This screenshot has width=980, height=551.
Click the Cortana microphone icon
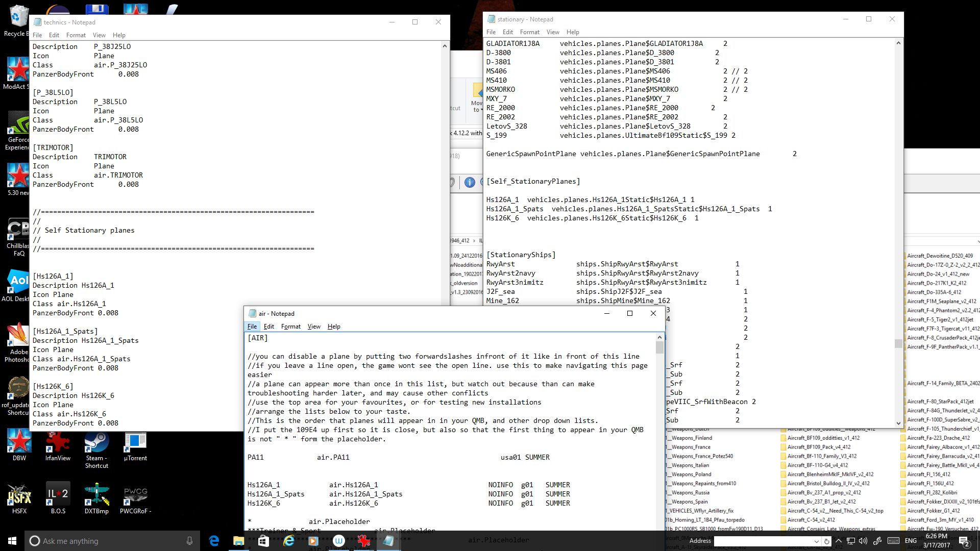click(189, 541)
